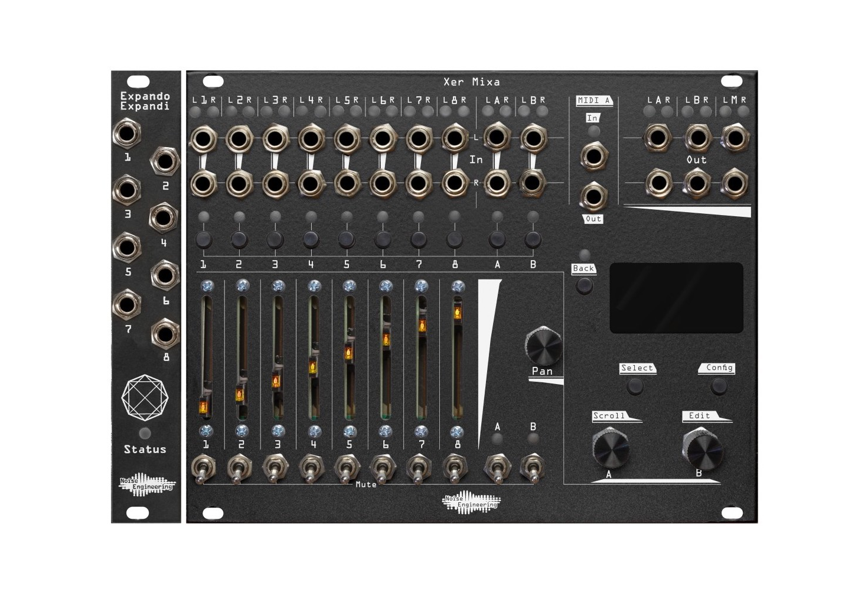This screenshot has width=868, height=608.
Task: Click the channel 6 fader cap
Action: (386, 340)
